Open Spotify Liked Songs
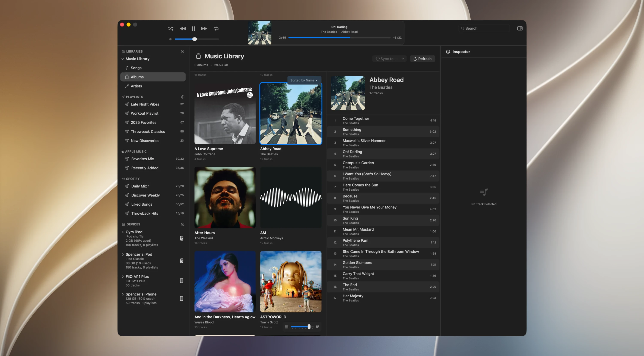644x356 pixels. click(x=153, y=204)
